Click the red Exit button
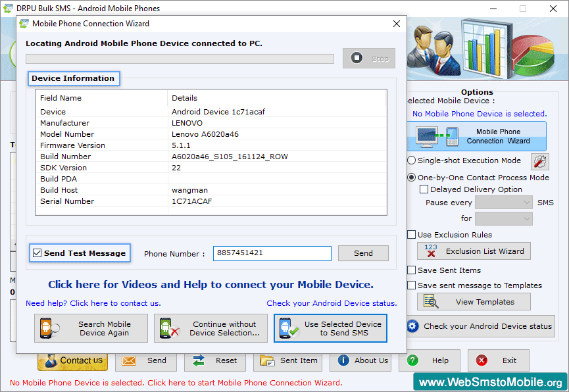Viewport: 569px width, 392px height. [x=497, y=360]
